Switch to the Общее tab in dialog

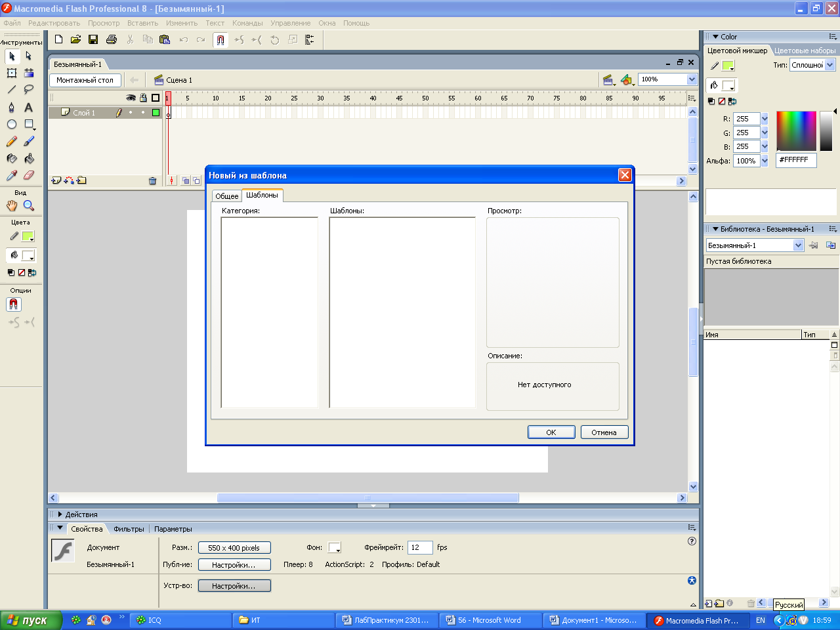coord(227,196)
